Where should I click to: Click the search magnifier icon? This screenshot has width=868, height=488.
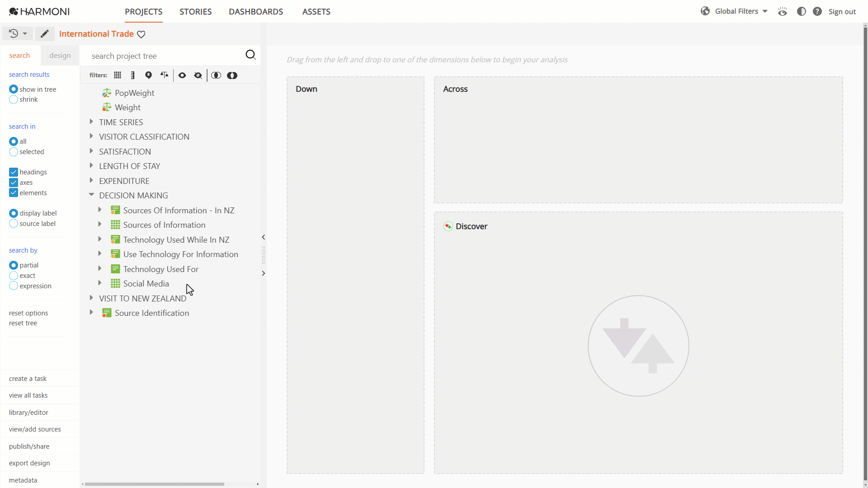pyautogui.click(x=250, y=55)
